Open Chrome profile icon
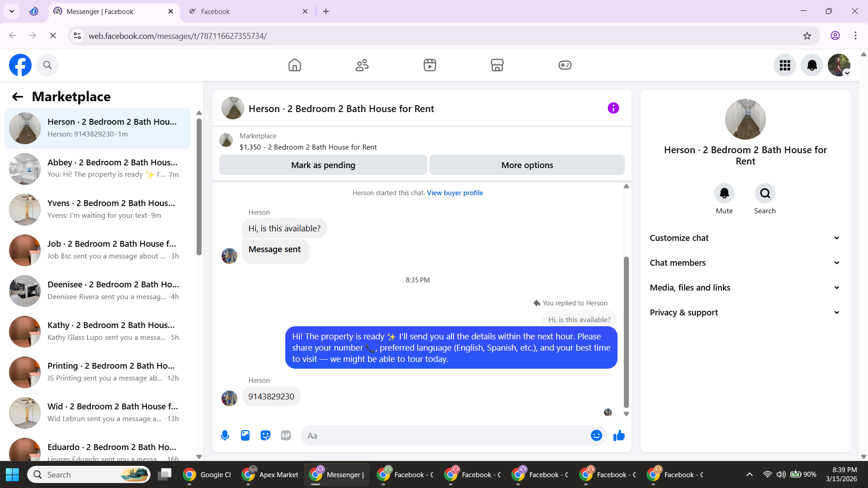The height and width of the screenshot is (488, 868). 835,36
